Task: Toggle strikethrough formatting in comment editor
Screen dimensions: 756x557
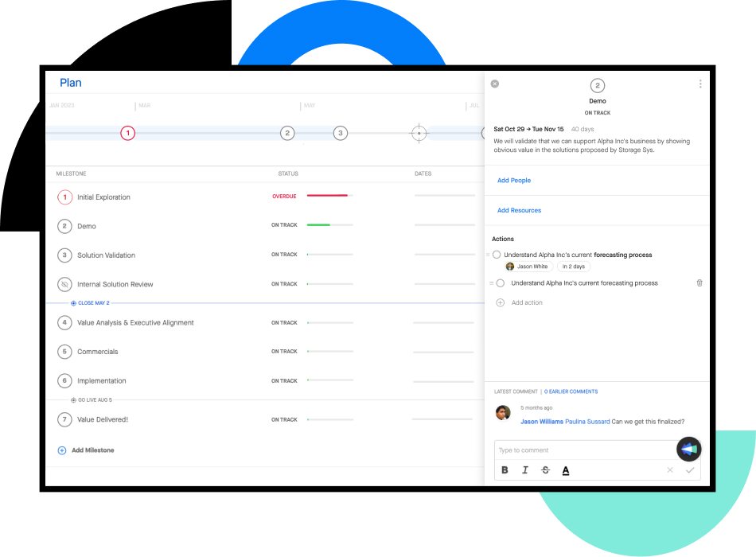Action: click(545, 470)
